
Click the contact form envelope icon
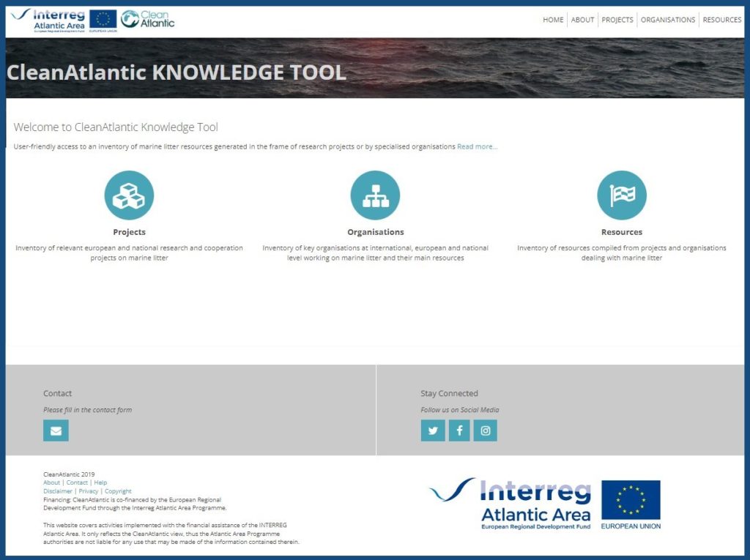pyautogui.click(x=56, y=430)
